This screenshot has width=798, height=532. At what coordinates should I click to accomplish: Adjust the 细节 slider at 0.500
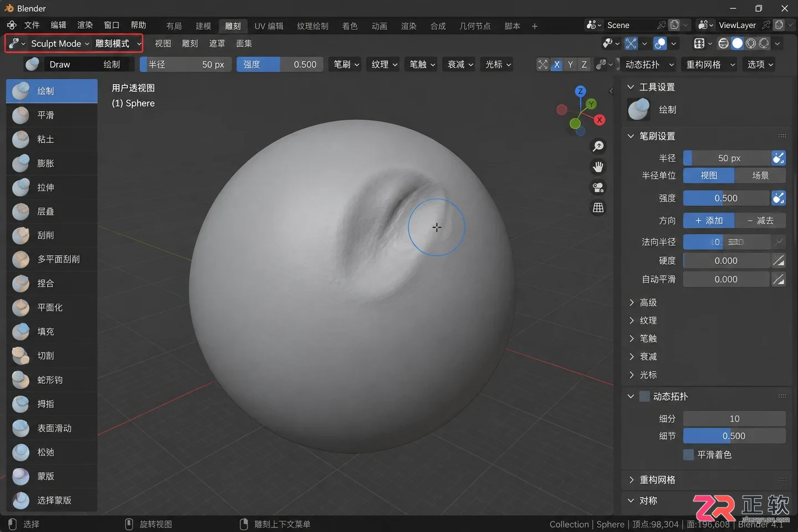click(734, 436)
